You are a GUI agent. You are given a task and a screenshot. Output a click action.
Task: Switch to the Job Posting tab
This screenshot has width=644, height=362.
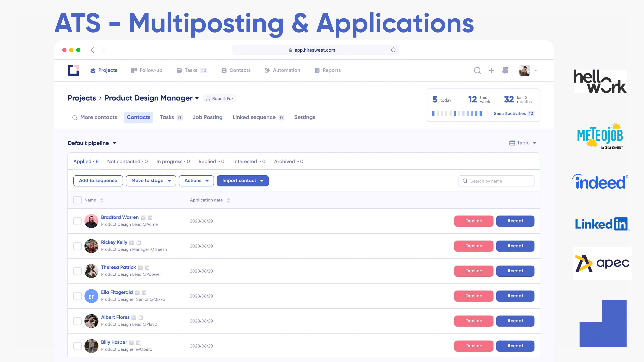(x=207, y=117)
